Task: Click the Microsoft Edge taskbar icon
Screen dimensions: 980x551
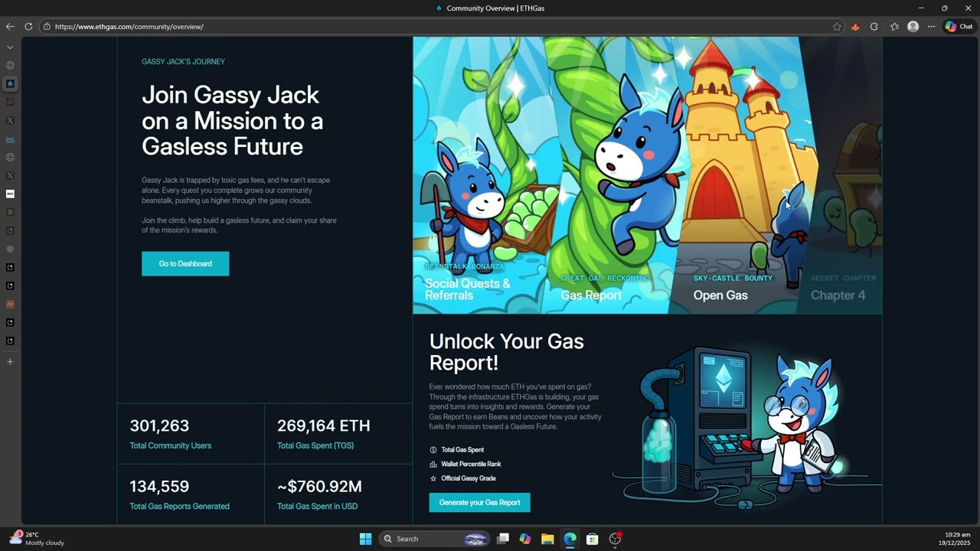Action: (x=570, y=539)
